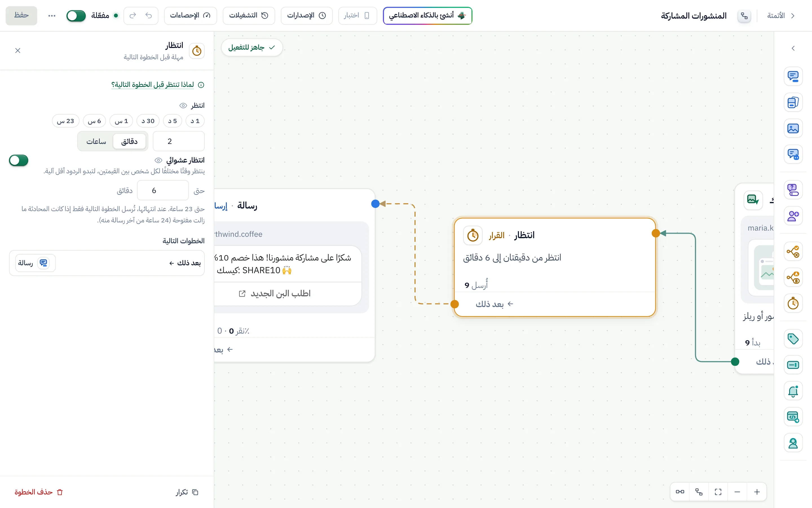Image resolution: width=812 pixels, height=508 pixels.
Task: Toggle the مفعّلة automation switch
Action: pyautogui.click(x=76, y=16)
